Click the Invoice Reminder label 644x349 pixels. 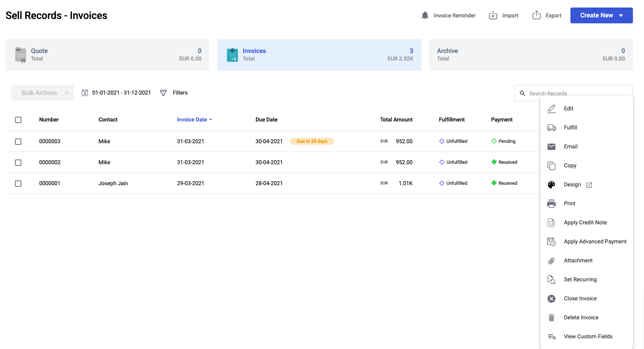pos(455,15)
